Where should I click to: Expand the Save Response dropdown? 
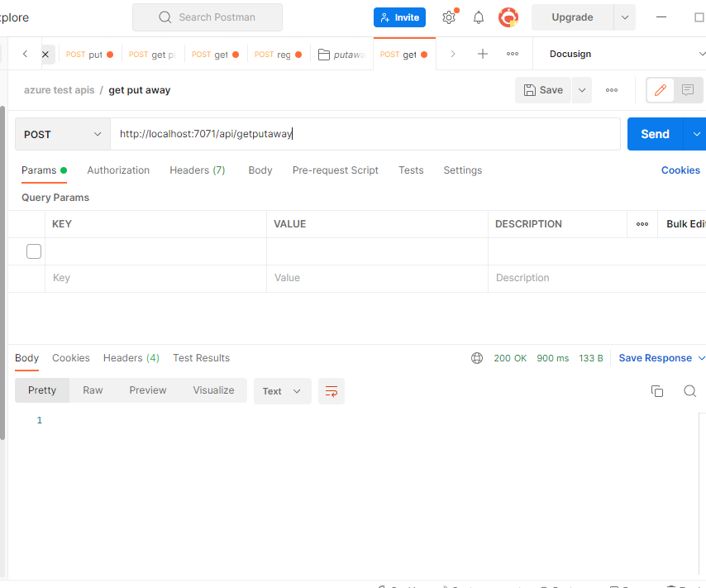click(x=701, y=358)
